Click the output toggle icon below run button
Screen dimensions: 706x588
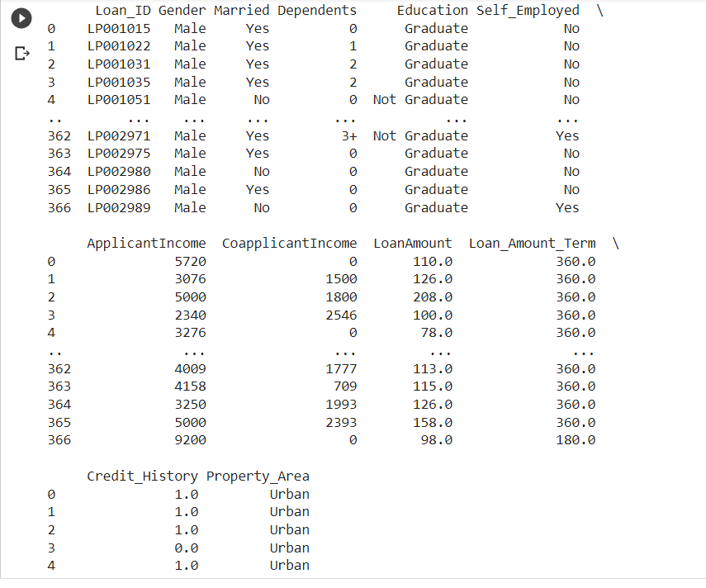click(x=22, y=54)
